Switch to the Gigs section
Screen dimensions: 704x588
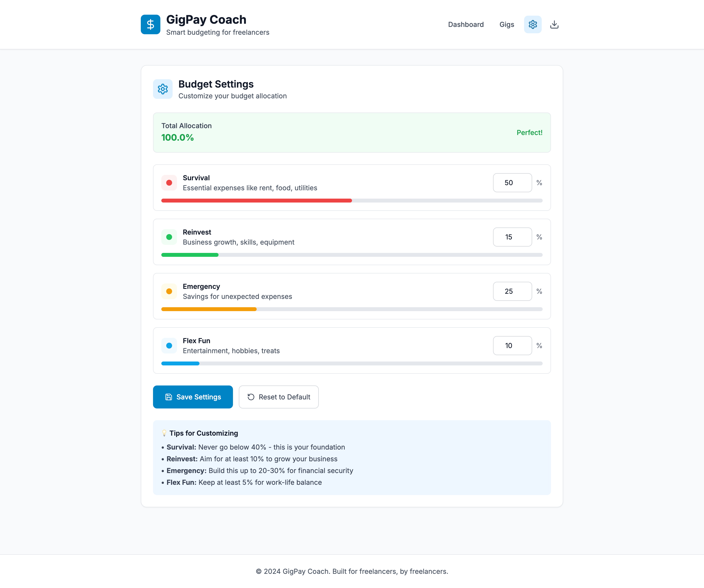[x=506, y=24]
